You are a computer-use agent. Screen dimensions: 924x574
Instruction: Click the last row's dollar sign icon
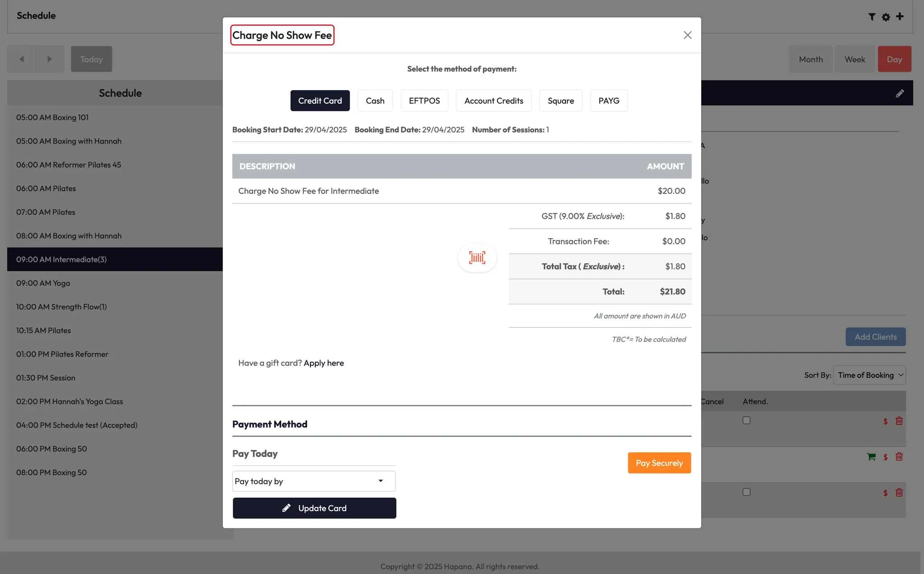[x=885, y=493]
